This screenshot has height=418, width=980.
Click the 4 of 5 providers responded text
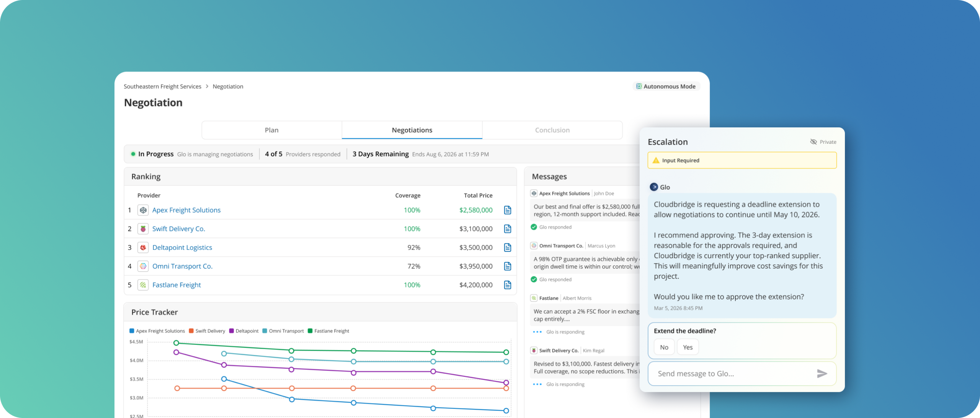pyautogui.click(x=302, y=154)
